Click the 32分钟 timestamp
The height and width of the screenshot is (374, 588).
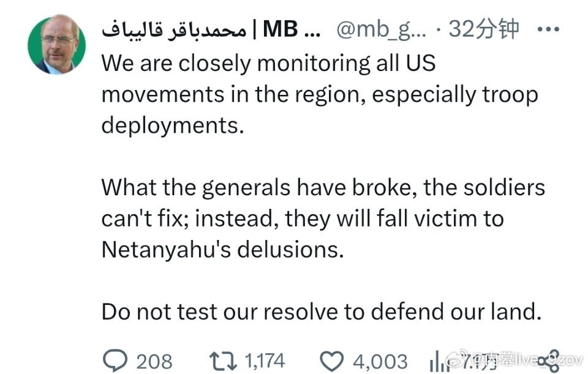484,29
